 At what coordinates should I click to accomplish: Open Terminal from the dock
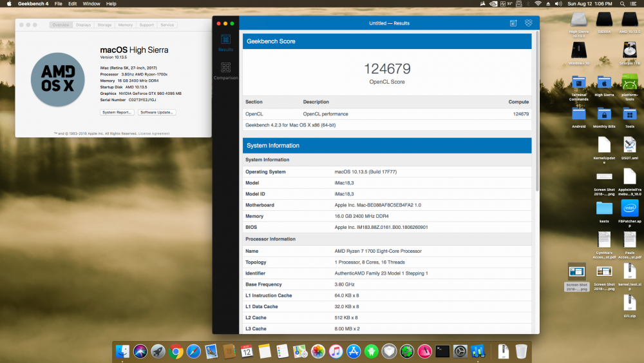442,351
